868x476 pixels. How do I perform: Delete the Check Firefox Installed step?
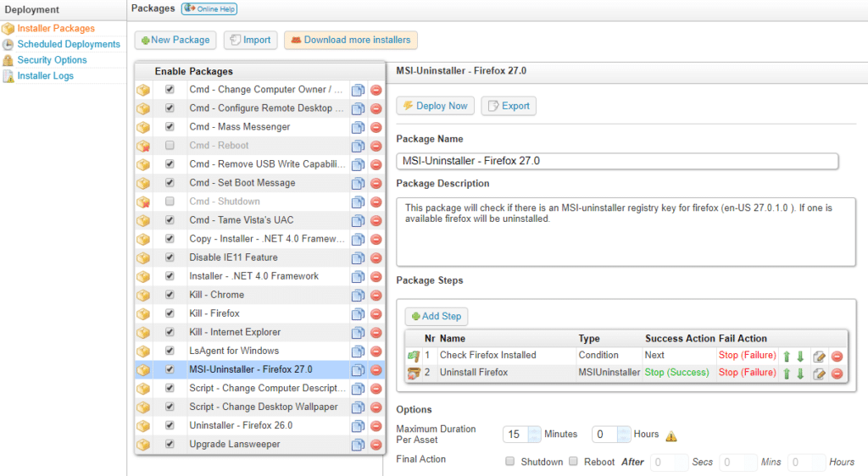837,357
